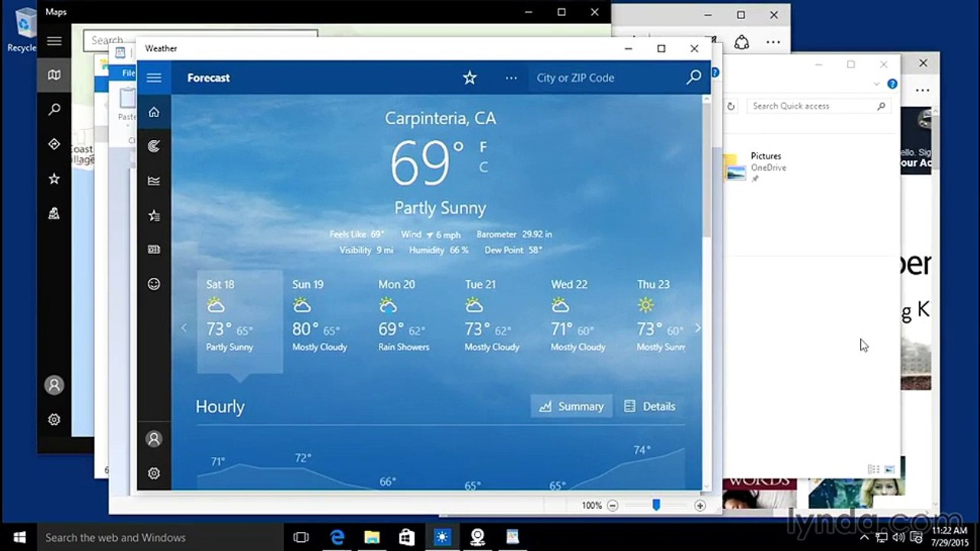
Task: Open the Weather News sidebar icon
Action: click(x=154, y=249)
